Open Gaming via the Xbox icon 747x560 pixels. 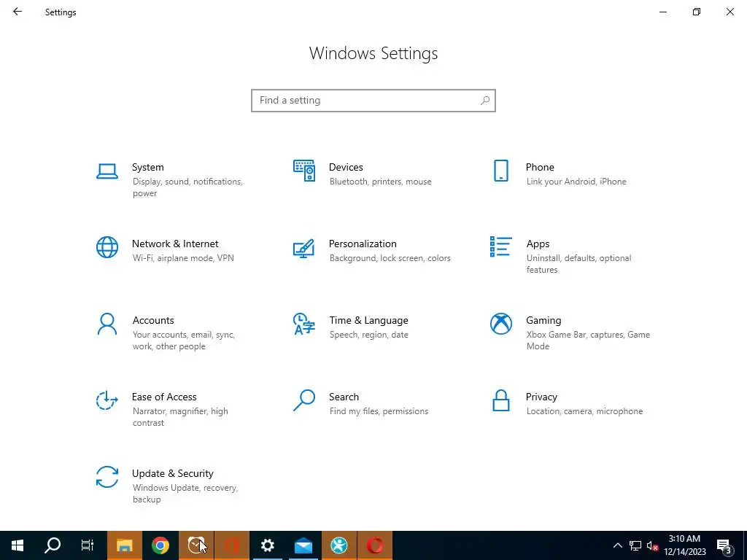pos(500,324)
